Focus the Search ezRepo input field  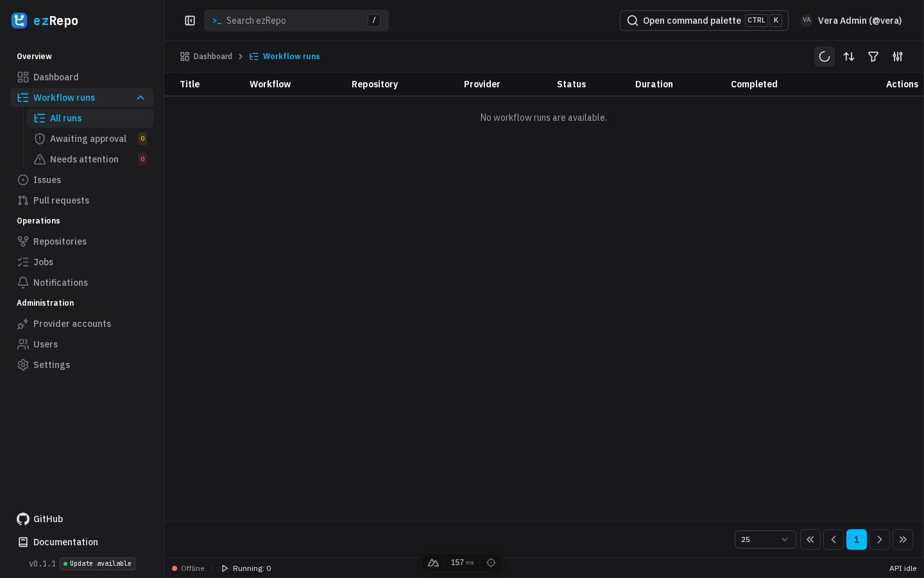pos(296,21)
